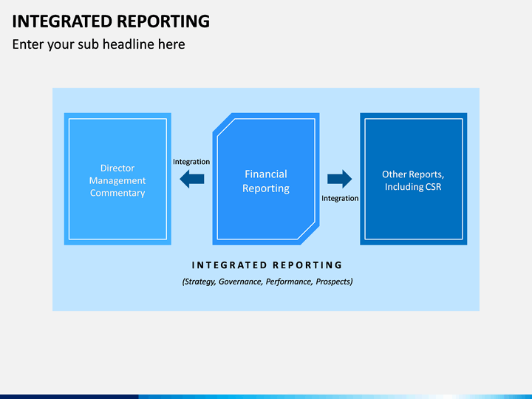This screenshot has height=399, width=532.
Task: Click the spaced INTEGRATED REPORTING caption
Action: point(267,265)
